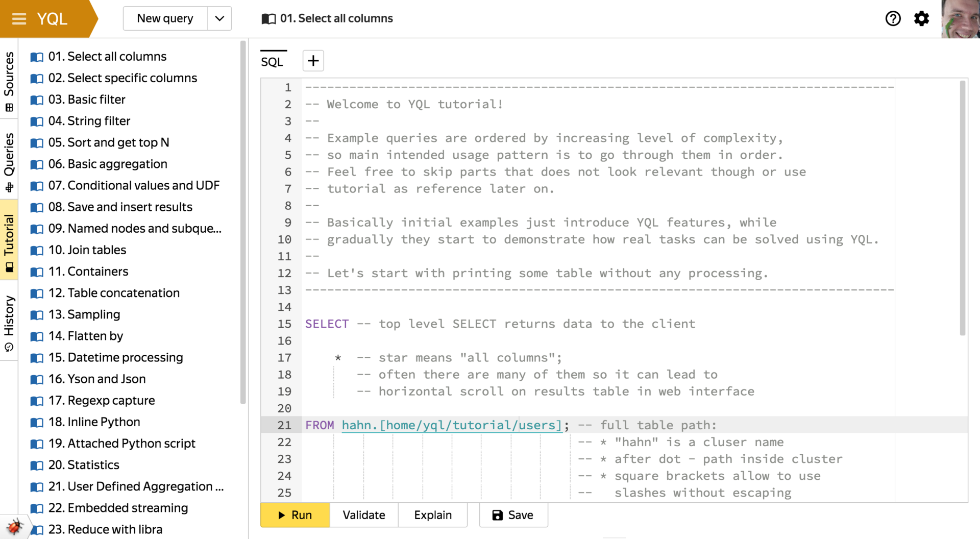Open tutorial 15. Datetime processing
980x539 pixels.
click(116, 358)
